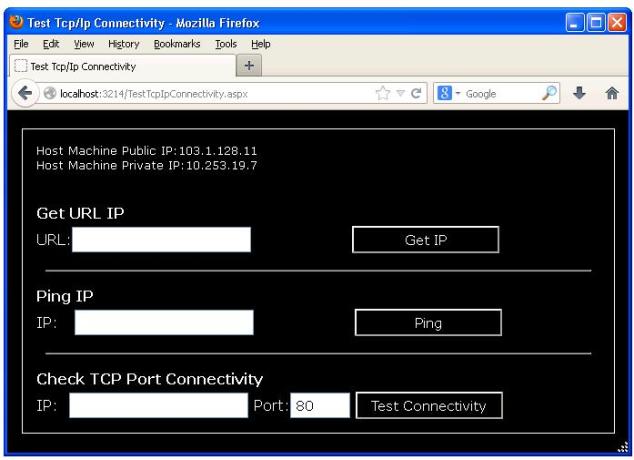Click the TCP Port Connectivity IP field
634x460 pixels.
point(158,405)
